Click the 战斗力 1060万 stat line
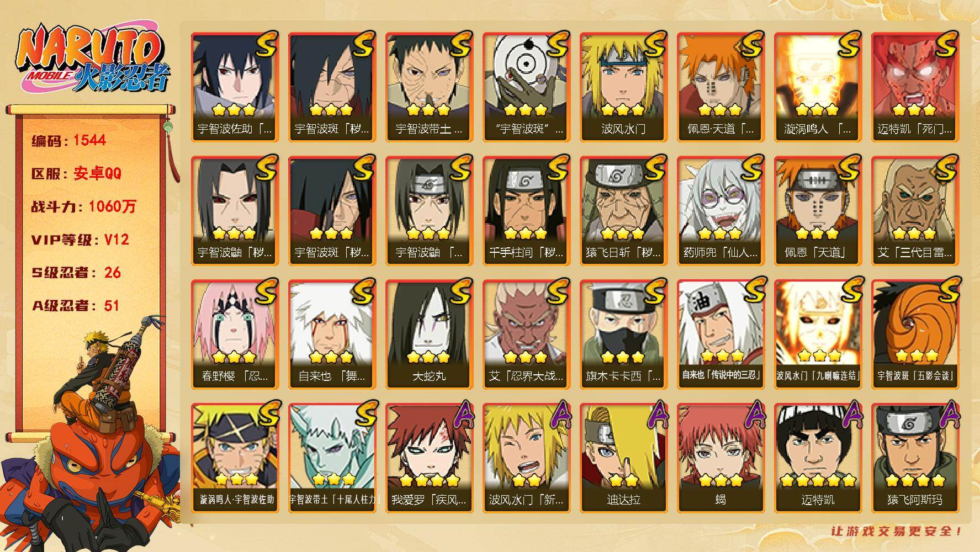Viewport: 980px width, 552px height. tap(83, 206)
